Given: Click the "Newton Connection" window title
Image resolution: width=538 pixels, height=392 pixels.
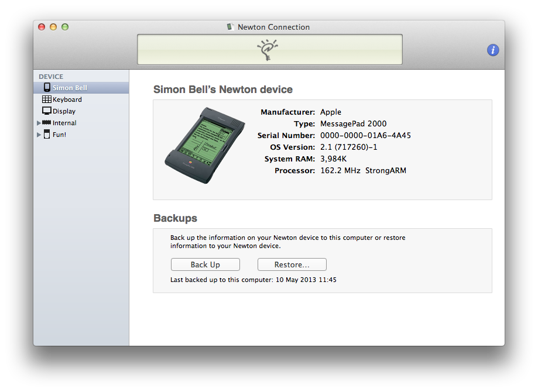Looking at the screenshot, I should click(273, 27).
